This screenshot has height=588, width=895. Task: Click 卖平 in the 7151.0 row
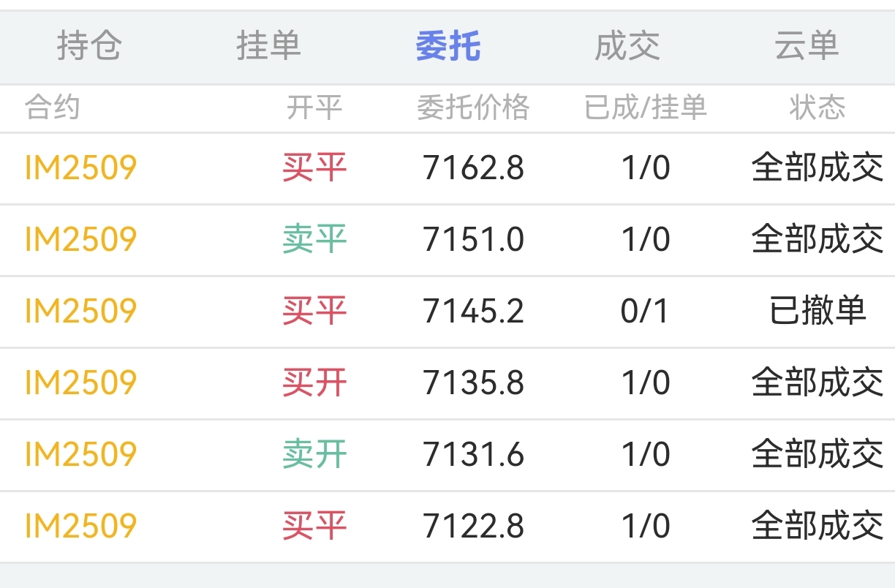(314, 239)
